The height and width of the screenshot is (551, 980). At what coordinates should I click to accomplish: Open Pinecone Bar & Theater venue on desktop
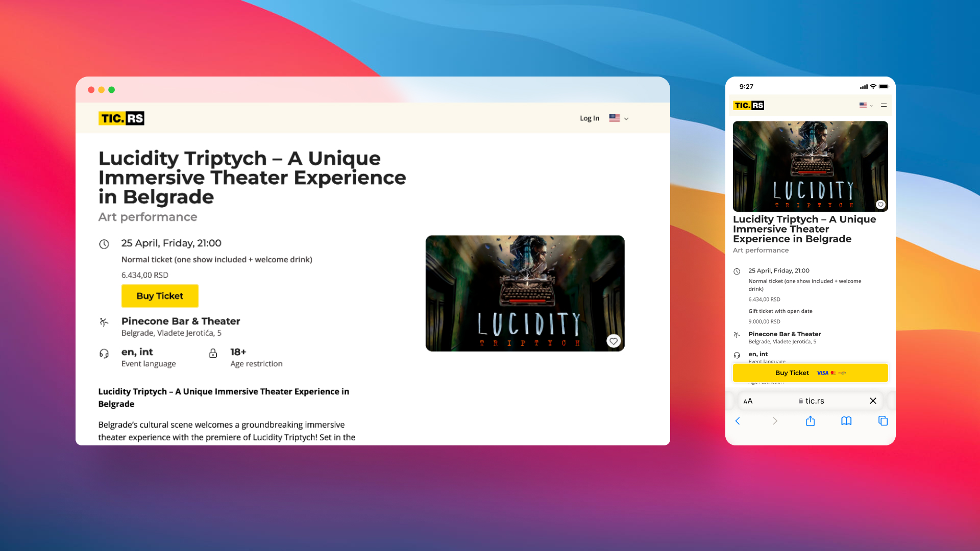[181, 321]
